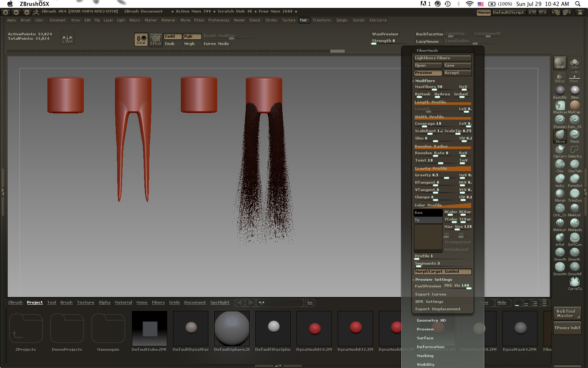Enable LazyMouse
588x368 pixels.
point(429,42)
